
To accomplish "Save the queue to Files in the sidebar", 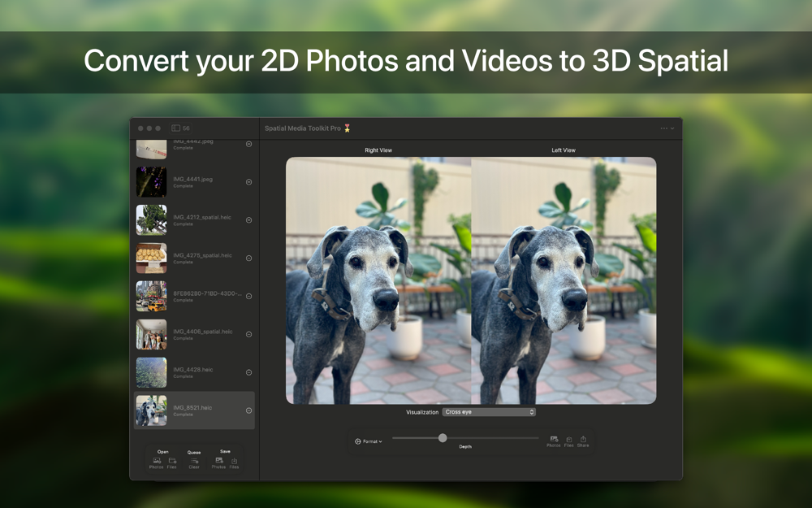I will click(x=234, y=463).
